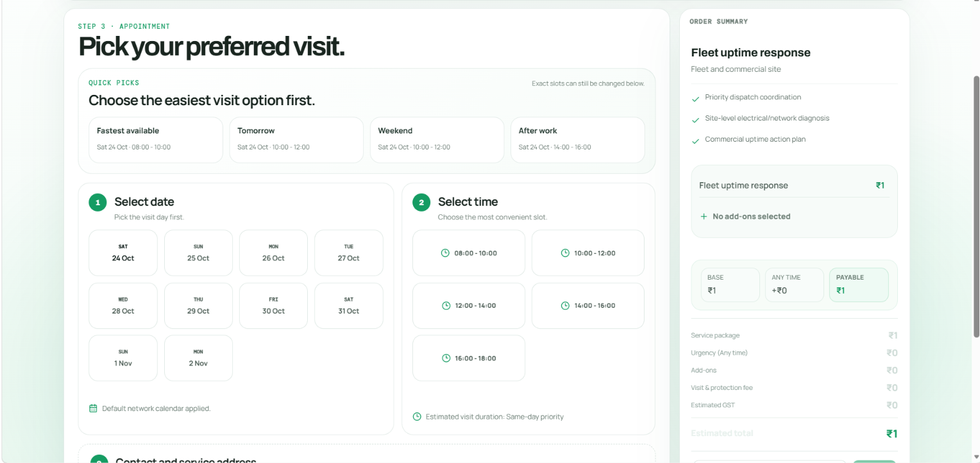The width and height of the screenshot is (980, 463).
Task: Choose Mon 2 Nov date tile
Action: [198, 358]
